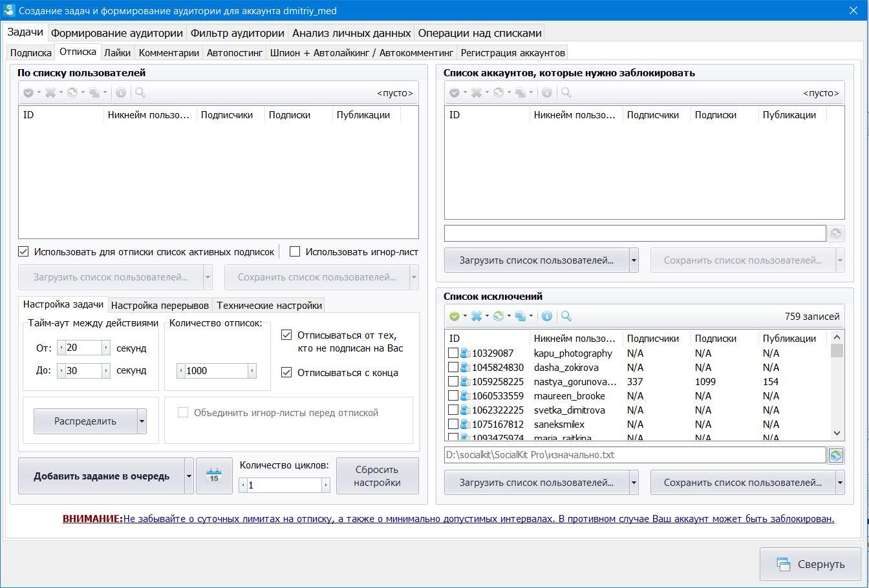Click the grey delete cross in user list toolbar
Viewport: 869px width, 588px height.
coord(50,93)
